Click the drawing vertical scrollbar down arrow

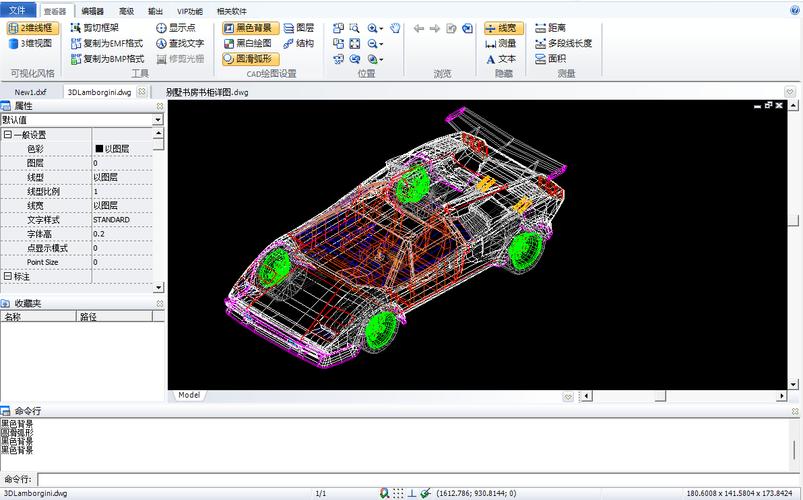tap(793, 384)
